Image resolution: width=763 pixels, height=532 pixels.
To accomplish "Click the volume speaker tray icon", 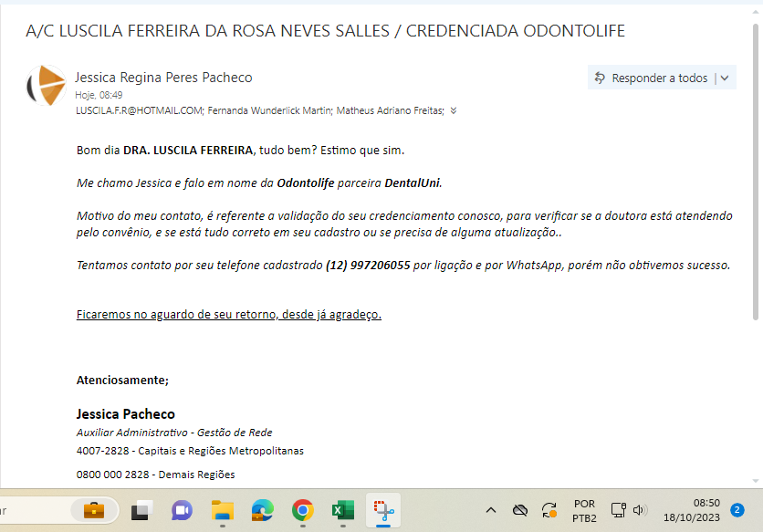I will (x=640, y=511).
